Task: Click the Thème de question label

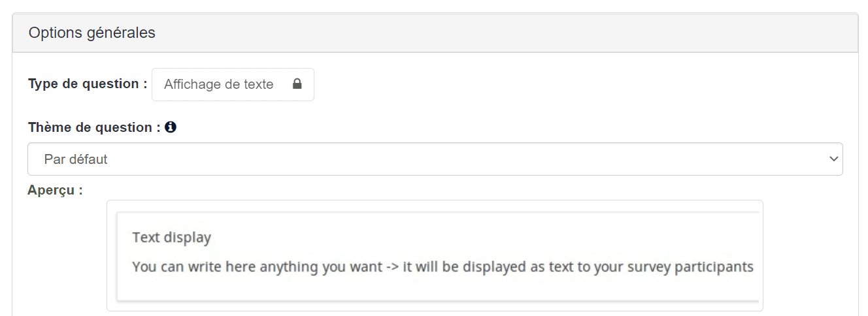Action: 94,127
